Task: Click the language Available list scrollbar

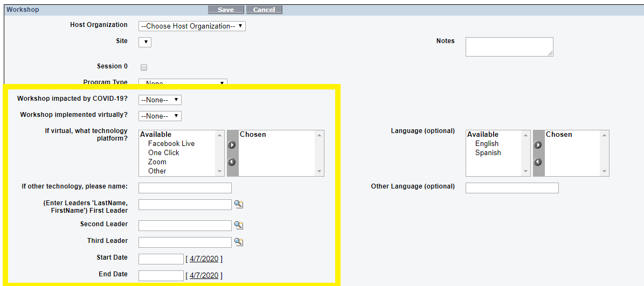Action: click(x=526, y=153)
